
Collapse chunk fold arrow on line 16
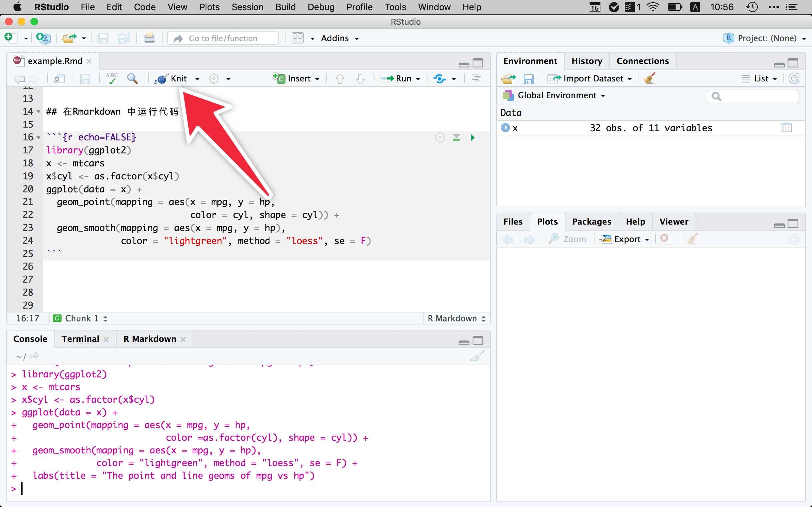(x=38, y=137)
